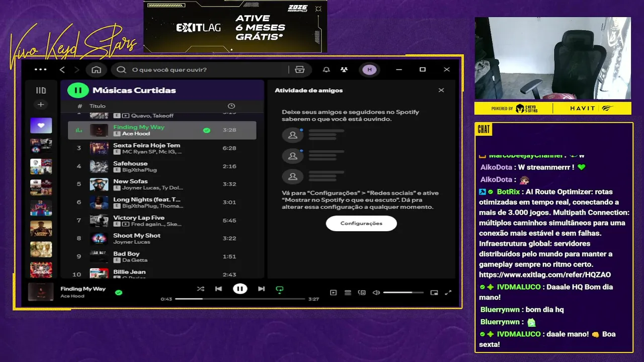Select the "Victory Lap Five" track

click(162, 220)
